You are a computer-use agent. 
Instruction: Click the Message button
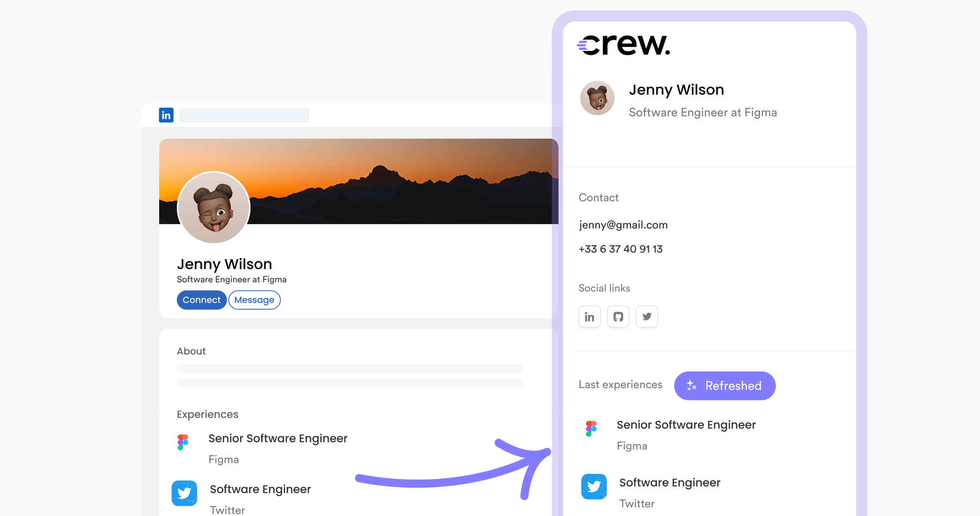click(x=254, y=300)
